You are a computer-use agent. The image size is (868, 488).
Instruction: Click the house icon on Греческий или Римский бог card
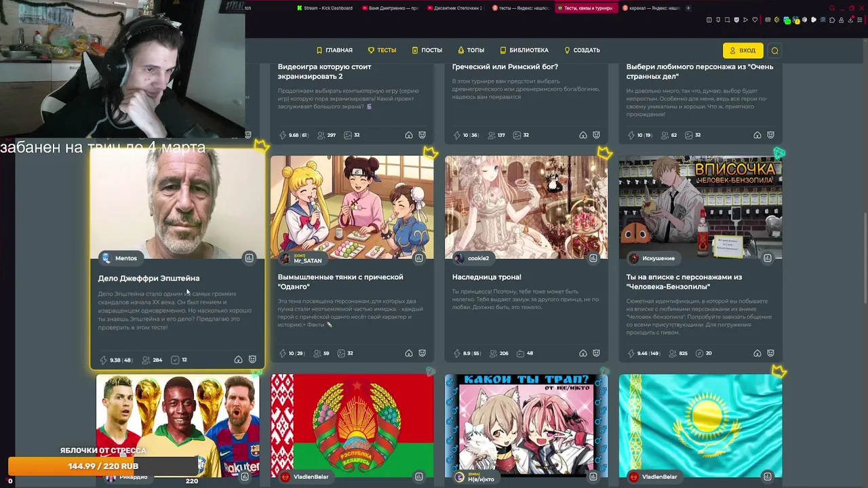583,135
